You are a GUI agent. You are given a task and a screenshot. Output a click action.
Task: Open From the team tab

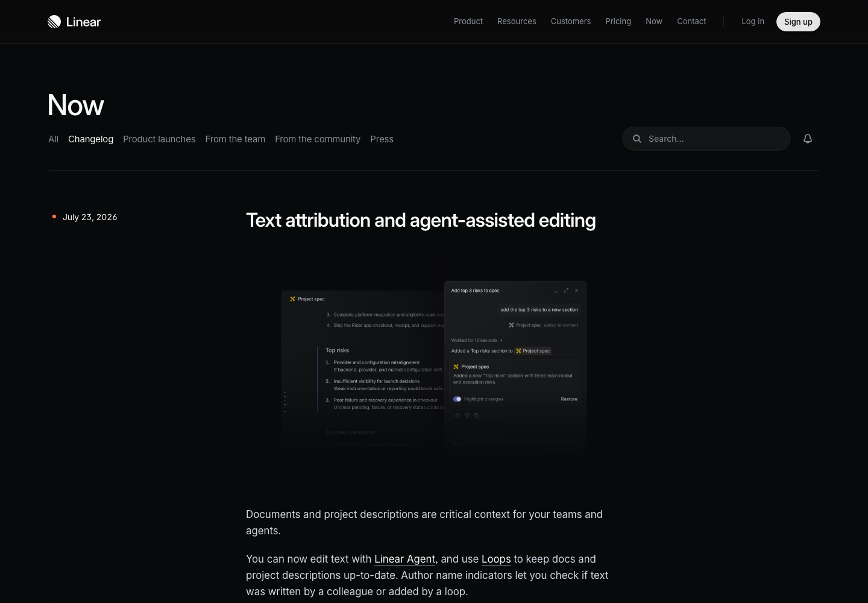[235, 139]
